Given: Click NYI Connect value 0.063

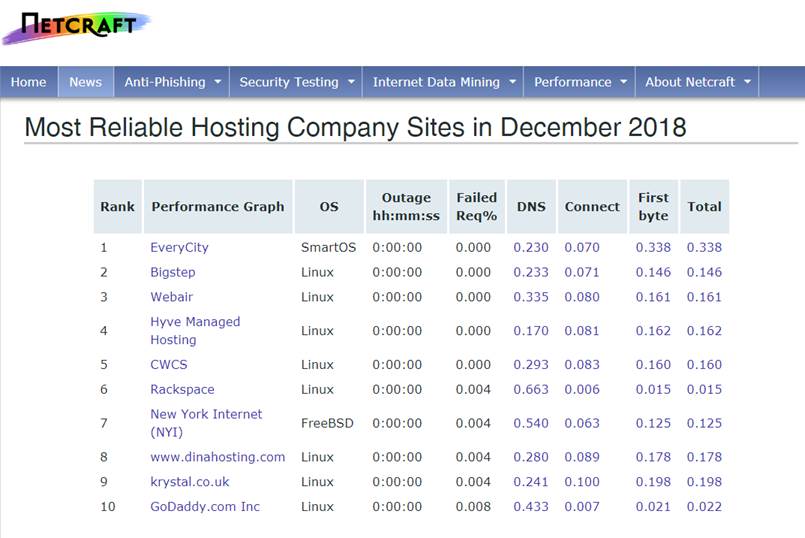Looking at the screenshot, I should [x=582, y=423].
